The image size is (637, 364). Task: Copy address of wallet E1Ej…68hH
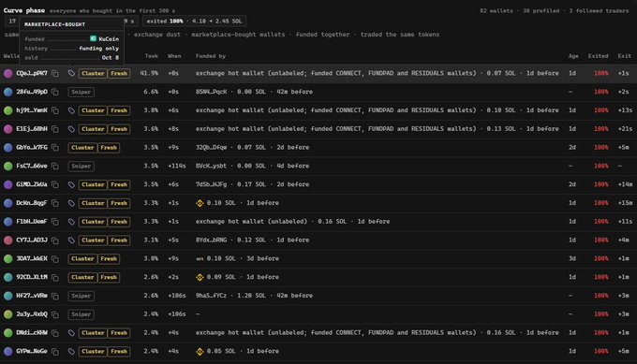coord(55,129)
